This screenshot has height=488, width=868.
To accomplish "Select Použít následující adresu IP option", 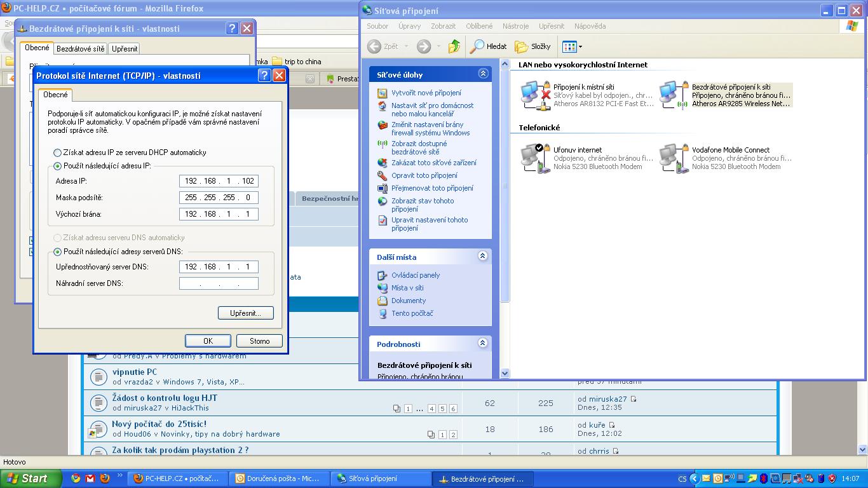I will [x=58, y=166].
